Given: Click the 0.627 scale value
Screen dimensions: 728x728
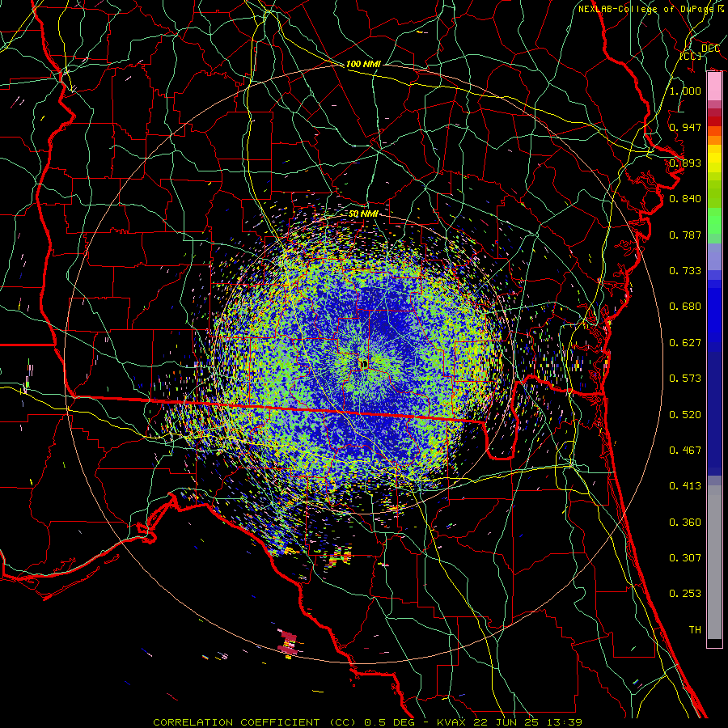Looking at the screenshot, I should (x=685, y=343).
